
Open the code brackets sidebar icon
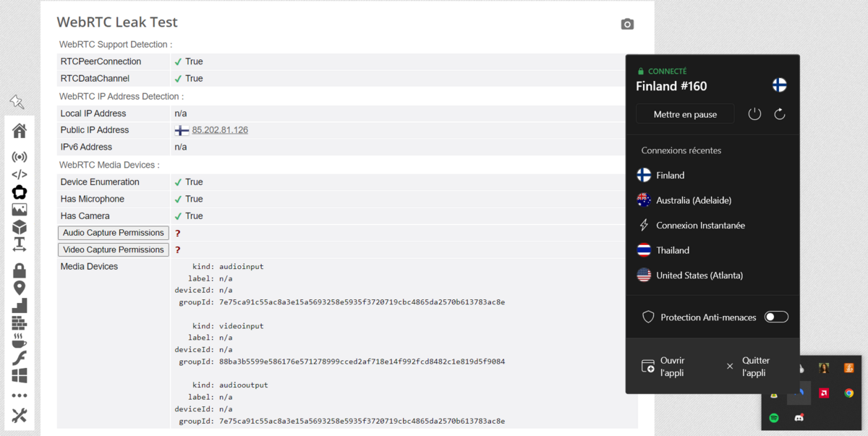[x=20, y=174]
